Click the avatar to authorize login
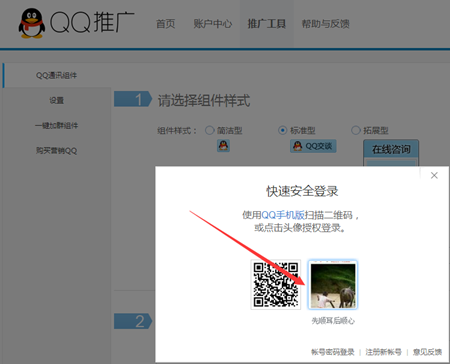 point(333,285)
